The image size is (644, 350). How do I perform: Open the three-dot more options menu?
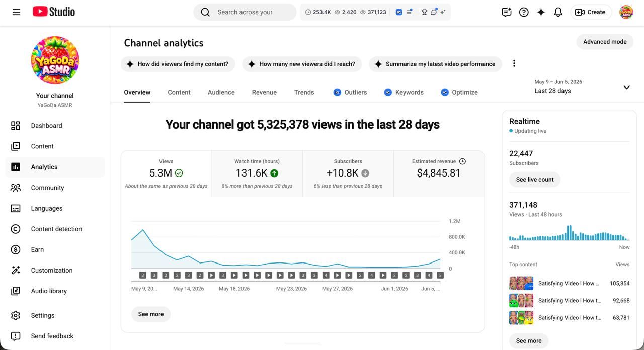click(x=514, y=63)
